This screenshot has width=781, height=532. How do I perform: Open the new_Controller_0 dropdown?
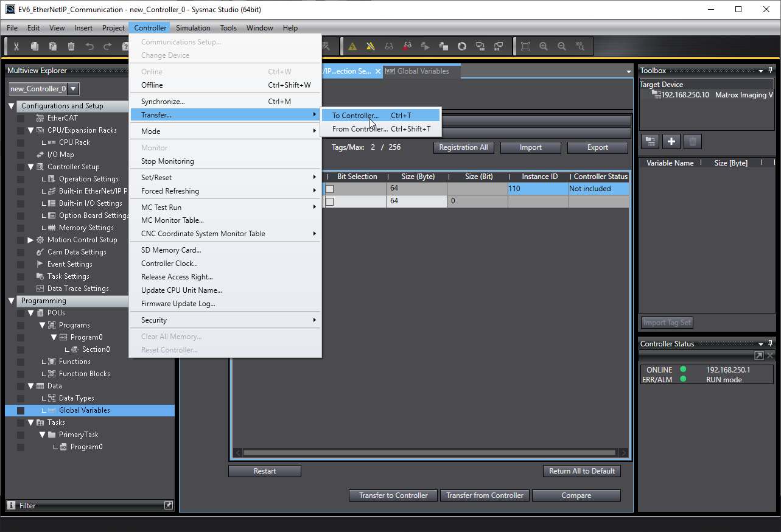click(x=73, y=89)
